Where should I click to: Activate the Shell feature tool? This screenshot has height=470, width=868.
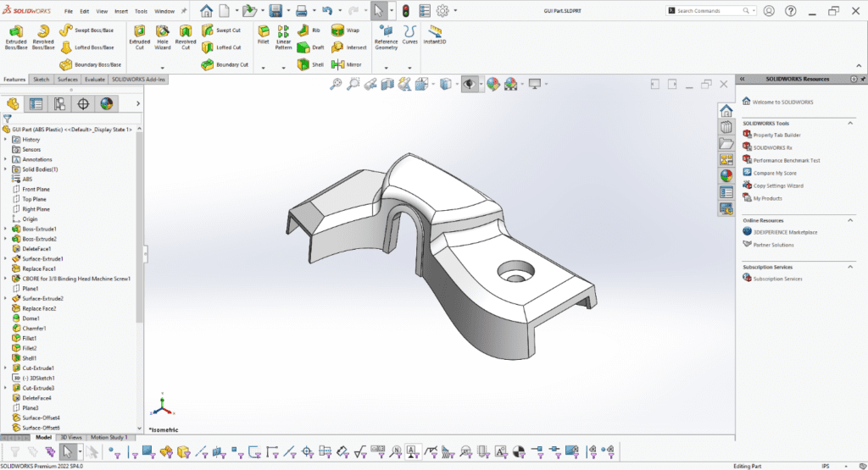click(x=310, y=64)
